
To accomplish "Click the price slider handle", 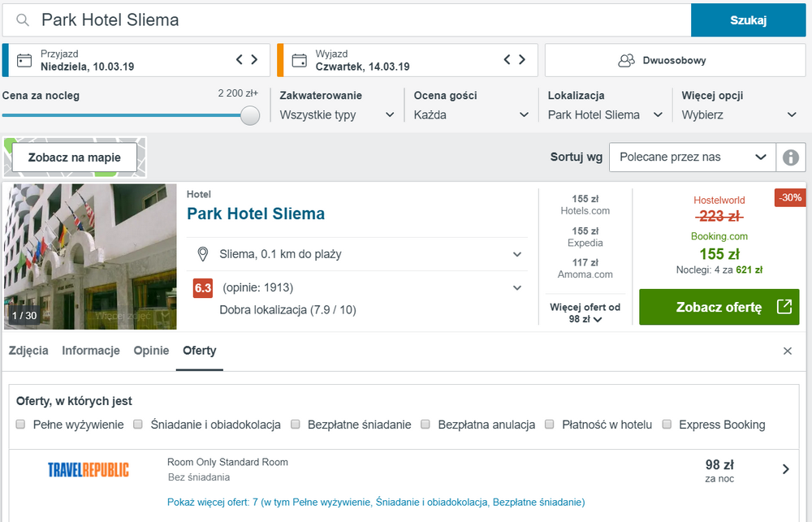I will point(250,115).
